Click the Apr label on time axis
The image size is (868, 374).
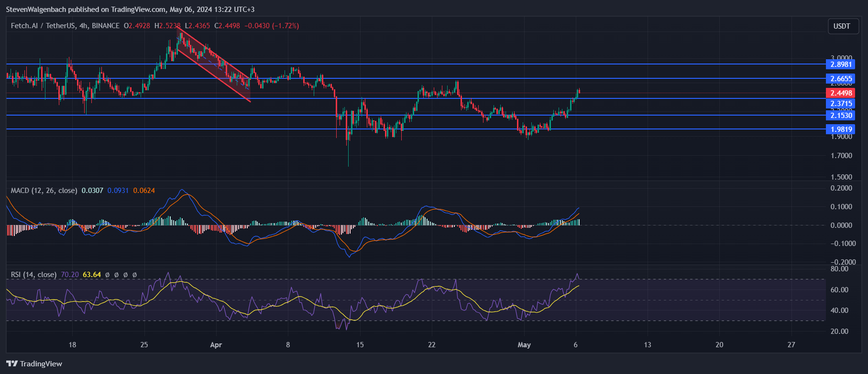216,345
